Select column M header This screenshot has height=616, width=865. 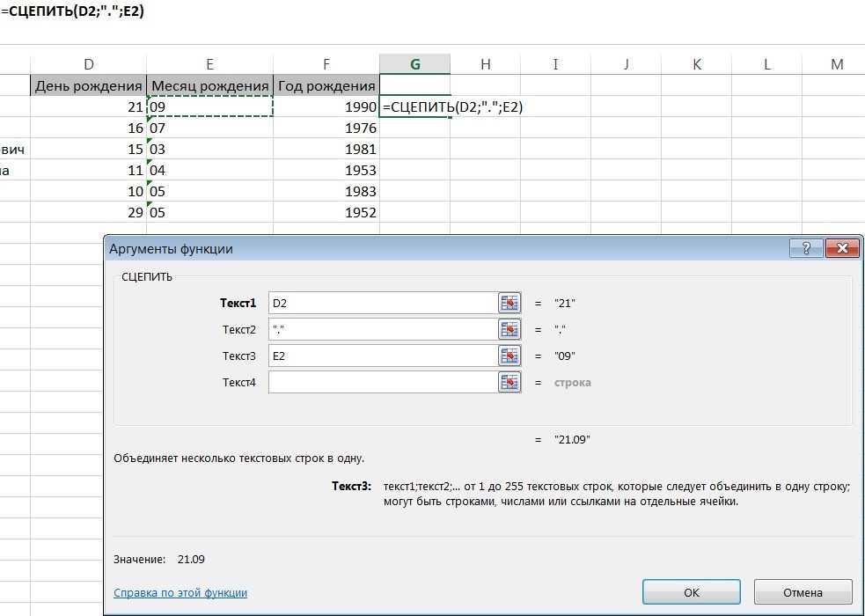coord(836,64)
